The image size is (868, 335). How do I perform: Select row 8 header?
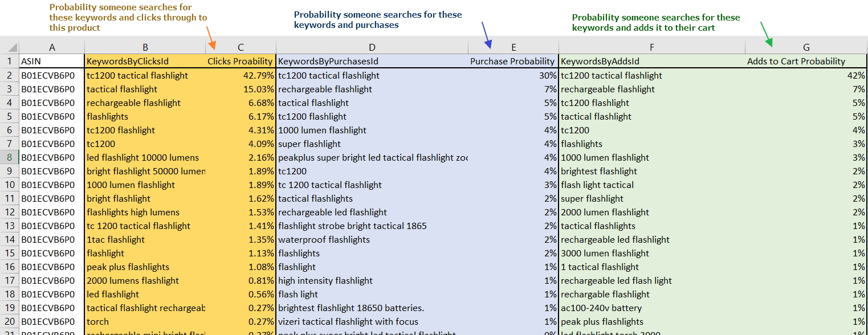[10, 158]
